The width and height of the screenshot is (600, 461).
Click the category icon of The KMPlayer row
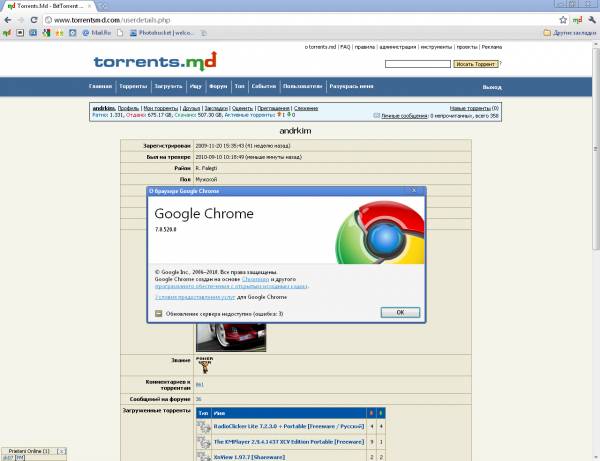204,442
